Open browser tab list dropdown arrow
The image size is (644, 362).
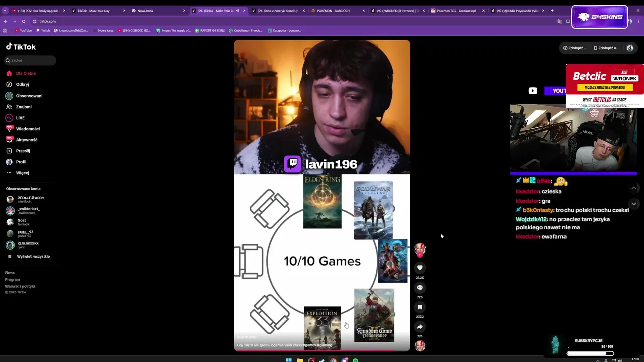[x=5, y=10]
